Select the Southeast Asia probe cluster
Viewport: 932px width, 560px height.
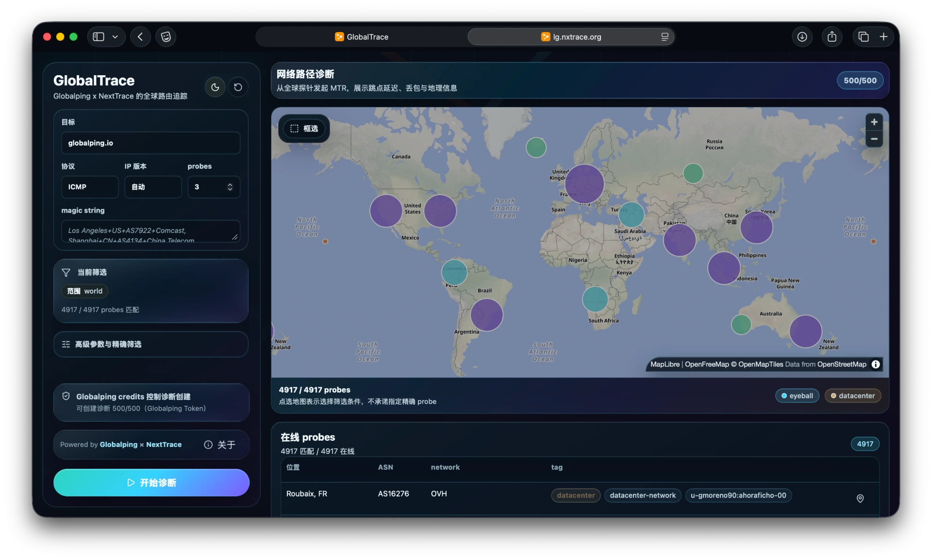coord(724,268)
